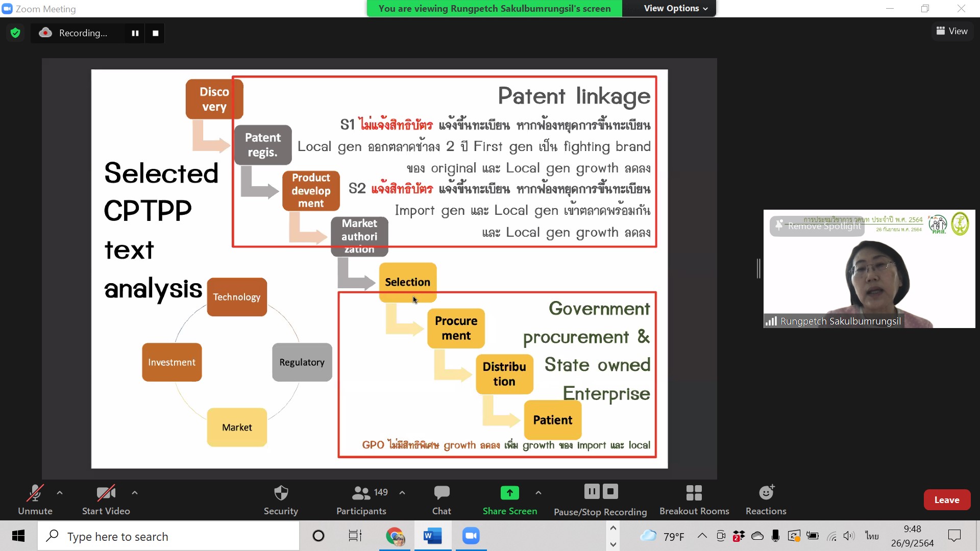Click the View layout button
980x551 pixels.
click(952, 31)
